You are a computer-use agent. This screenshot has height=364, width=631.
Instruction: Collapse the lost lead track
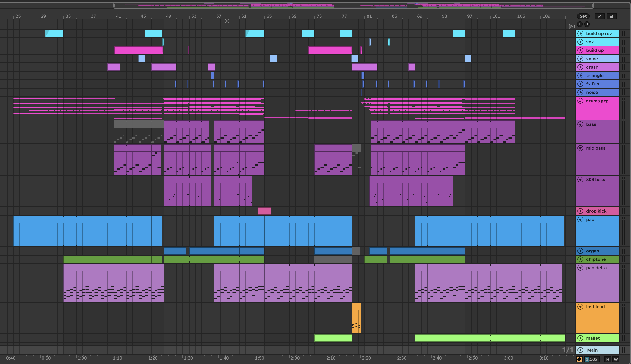click(x=581, y=307)
